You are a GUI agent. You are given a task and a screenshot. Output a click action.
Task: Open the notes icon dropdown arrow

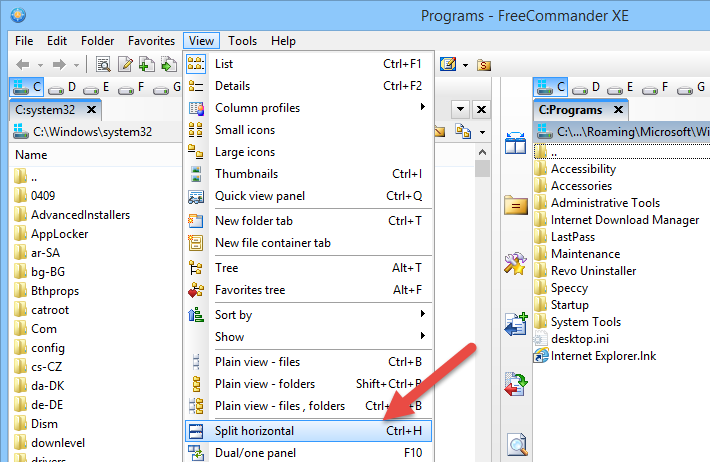(465, 66)
